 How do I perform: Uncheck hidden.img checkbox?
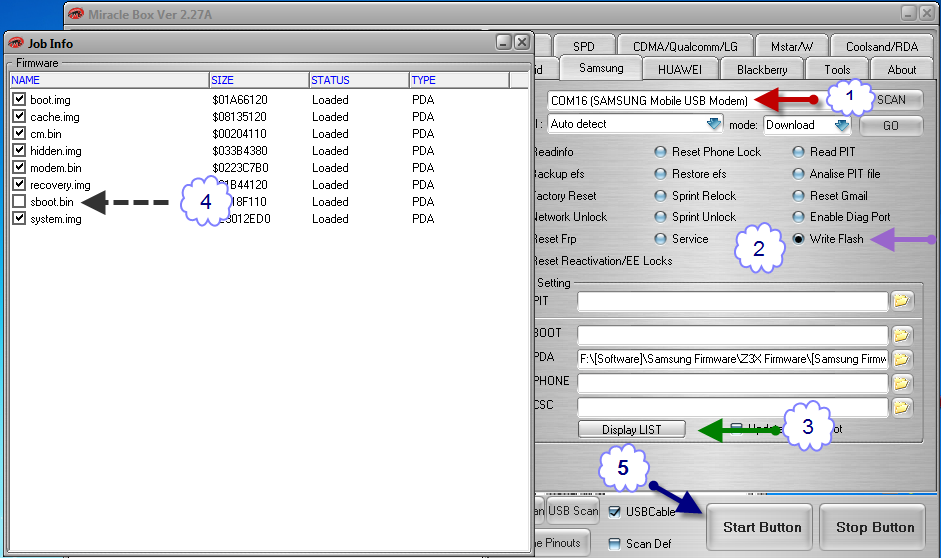pyautogui.click(x=19, y=150)
